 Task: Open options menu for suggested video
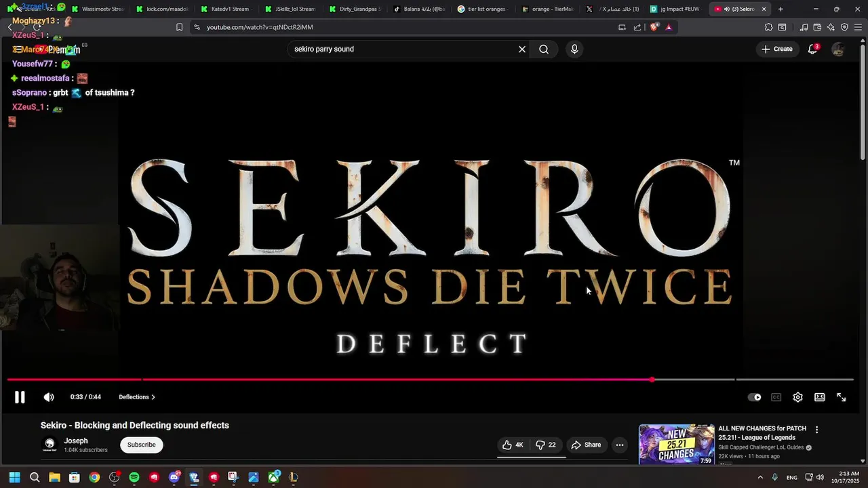(x=816, y=430)
